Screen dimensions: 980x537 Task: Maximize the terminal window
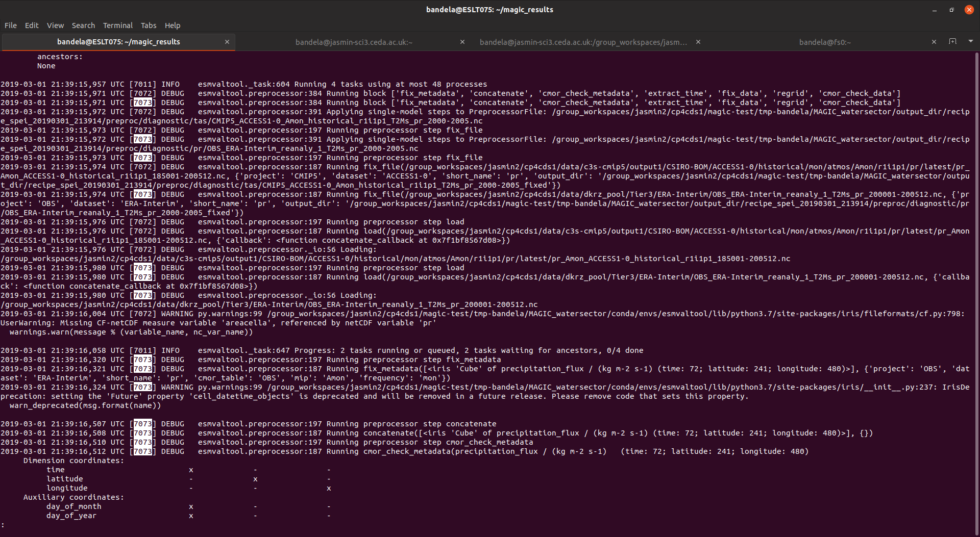951,10
